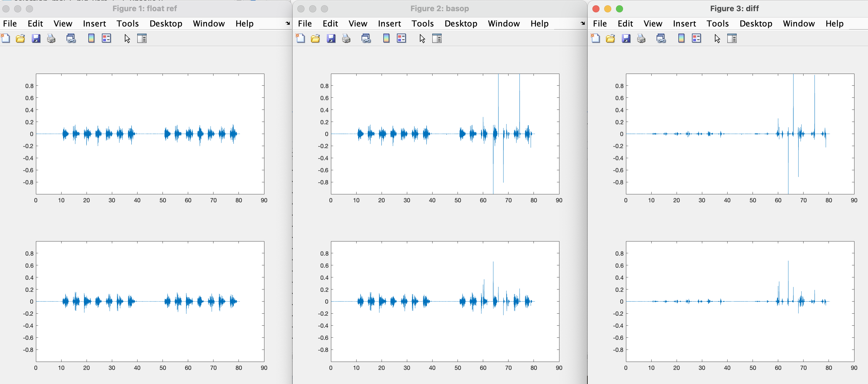This screenshot has width=868, height=384.
Task: Toggle Insert Colorbar in Figure 1 toolbar
Action: click(91, 39)
